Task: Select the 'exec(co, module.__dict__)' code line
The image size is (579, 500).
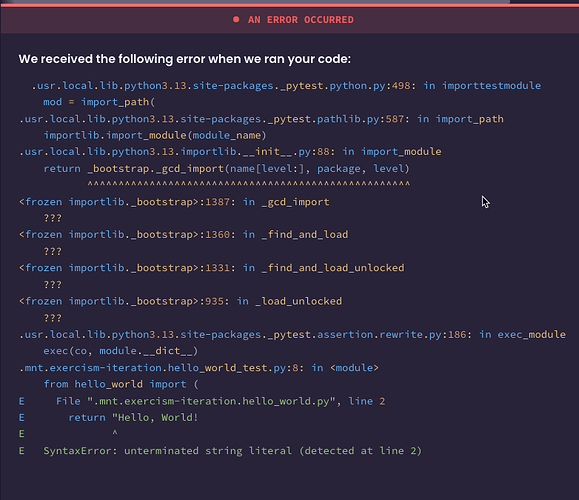Action: 121,351
